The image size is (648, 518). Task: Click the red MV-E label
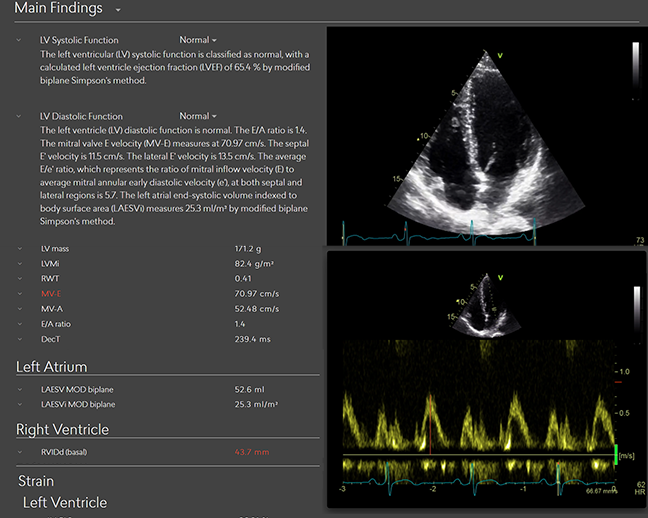51,294
